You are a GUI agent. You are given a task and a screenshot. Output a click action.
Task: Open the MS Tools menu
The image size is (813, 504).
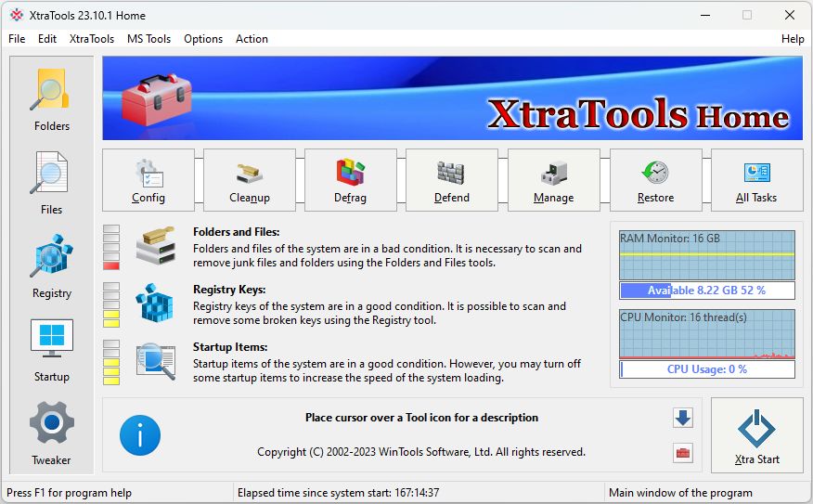pyautogui.click(x=148, y=39)
